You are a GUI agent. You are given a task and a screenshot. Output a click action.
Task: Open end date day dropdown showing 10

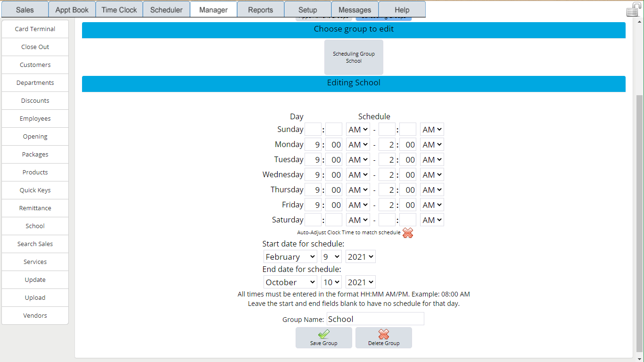(x=331, y=282)
